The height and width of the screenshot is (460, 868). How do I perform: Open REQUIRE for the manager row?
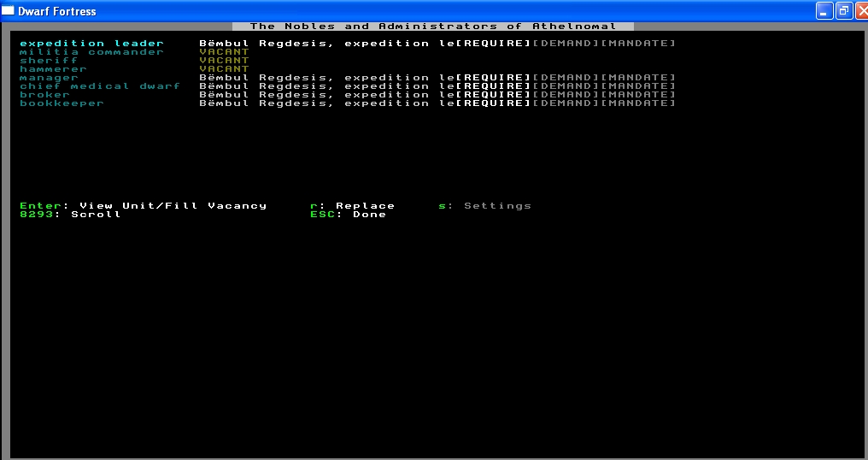pyautogui.click(x=493, y=78)
